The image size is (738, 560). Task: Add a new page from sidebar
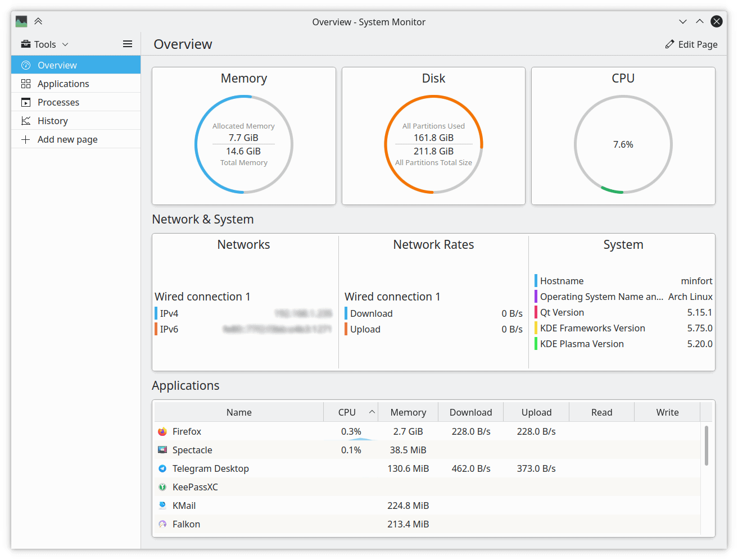76,139
